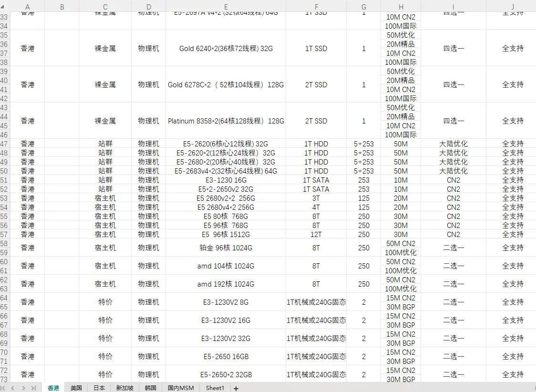The width and height of the screenshot is (536, 392).
Task: Switch to the 香港 sheet tab
Action: [x=53, y=388]
